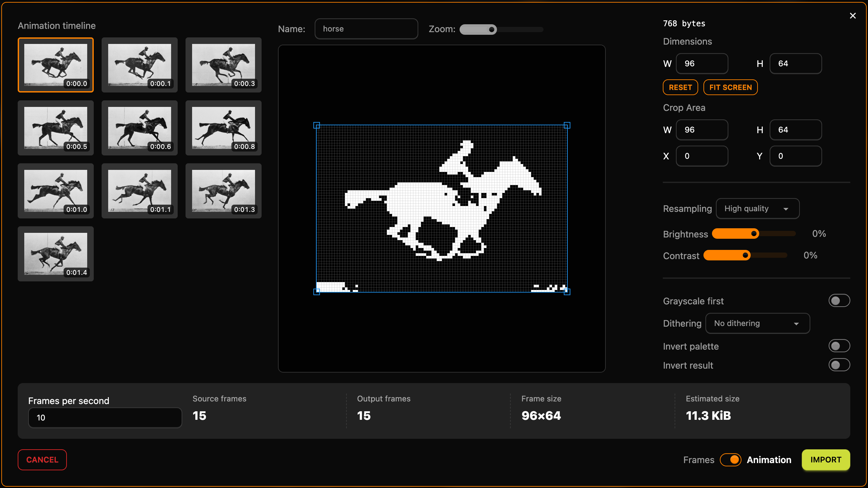
Task: Click the top-right crop handle
Action: pos(567,125)
